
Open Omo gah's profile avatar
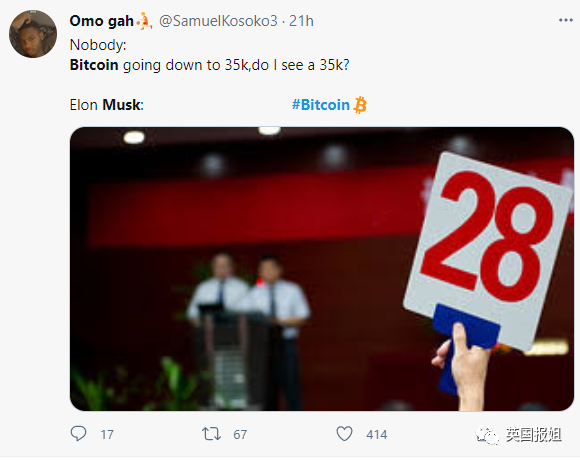pos(33,34)
